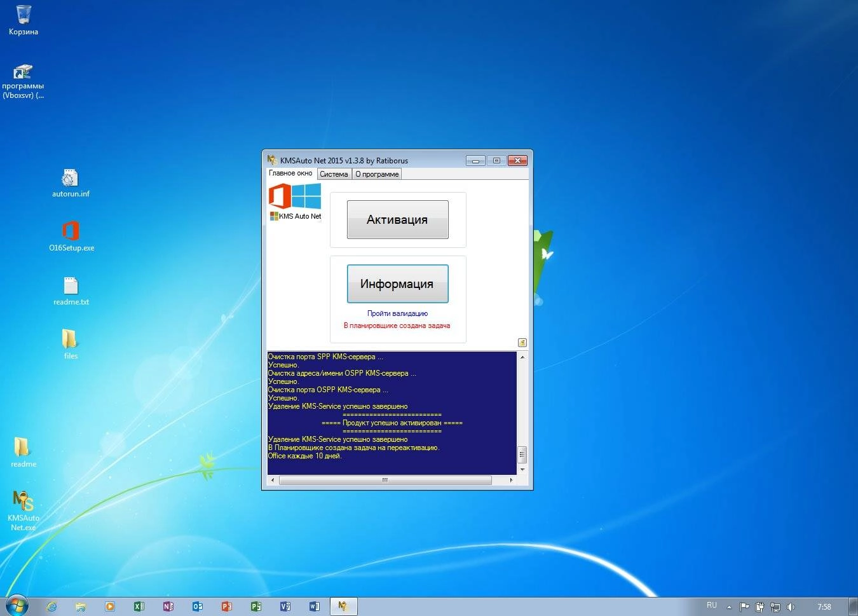
Task: Launch Visio from the taskbar
Action: click(285, 606)
